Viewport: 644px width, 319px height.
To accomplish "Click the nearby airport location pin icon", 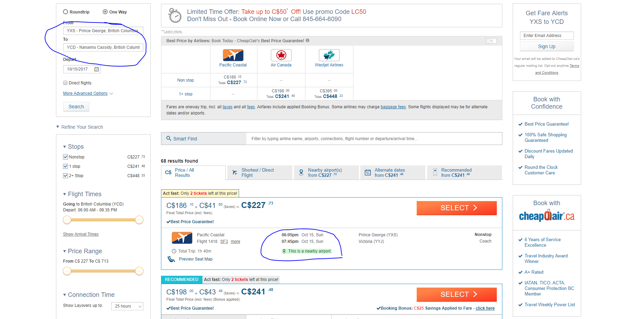I will (x=284, y=251).
